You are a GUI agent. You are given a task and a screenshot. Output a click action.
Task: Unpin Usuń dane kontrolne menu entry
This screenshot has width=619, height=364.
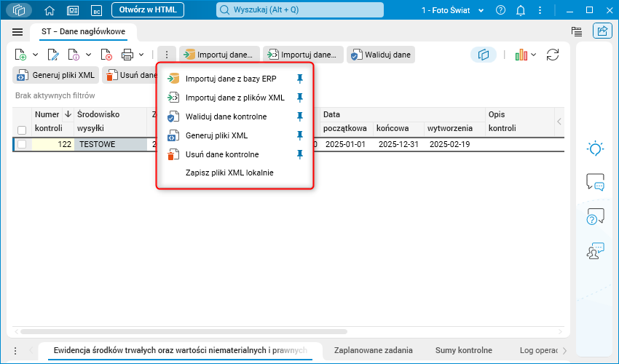299,154
